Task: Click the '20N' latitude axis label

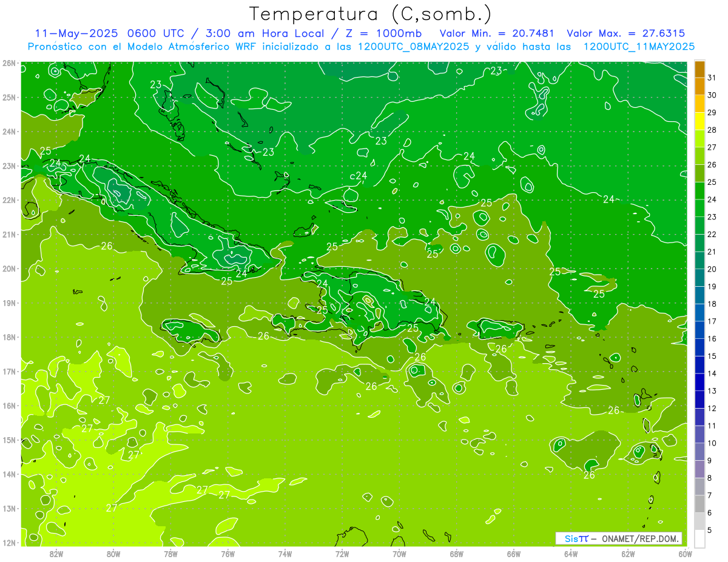Action: 9,269
